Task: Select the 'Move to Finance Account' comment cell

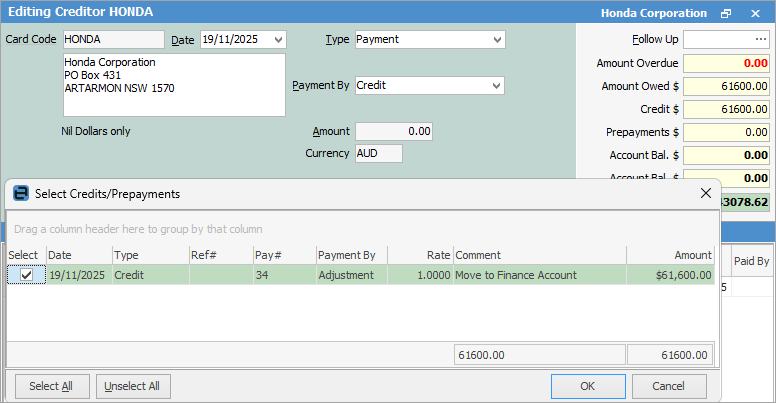Action: click(x=540, y=275)
